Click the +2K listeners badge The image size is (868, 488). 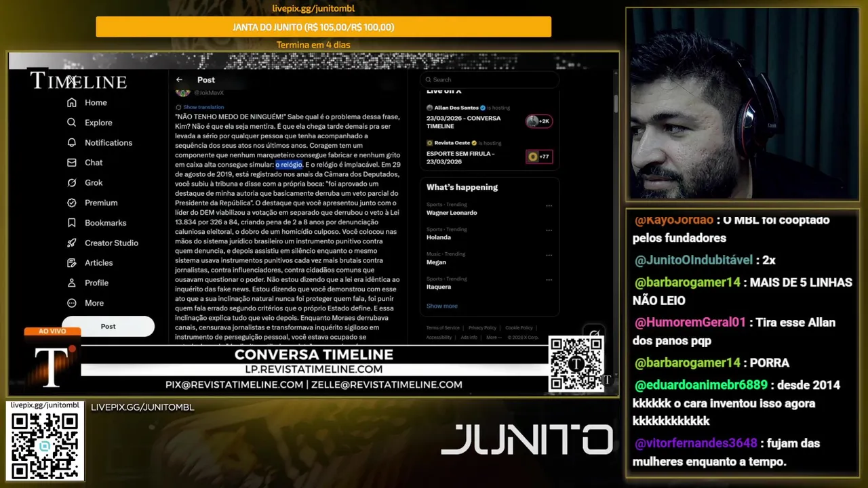[x=539, y=121]
